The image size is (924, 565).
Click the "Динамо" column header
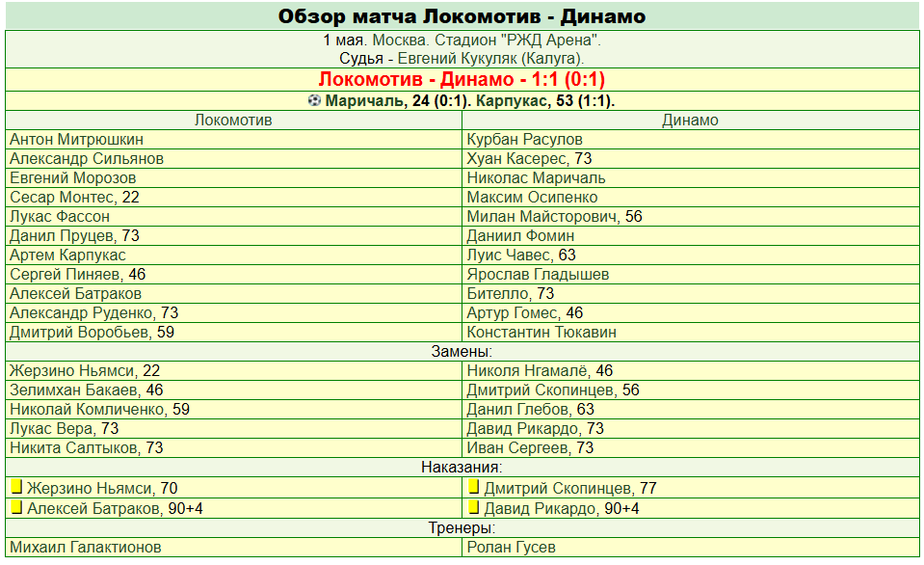point(690,121)
